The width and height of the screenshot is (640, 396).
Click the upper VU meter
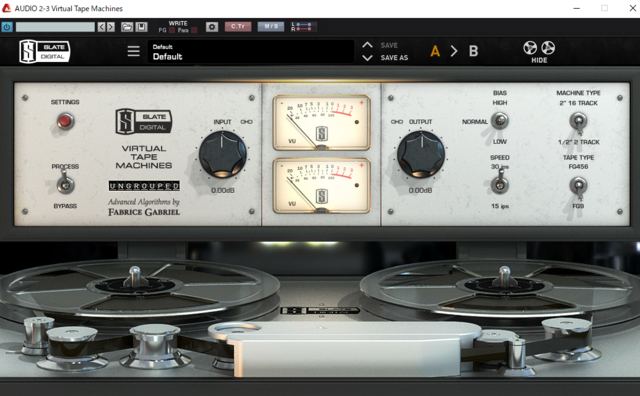click(x=322, y=122)
